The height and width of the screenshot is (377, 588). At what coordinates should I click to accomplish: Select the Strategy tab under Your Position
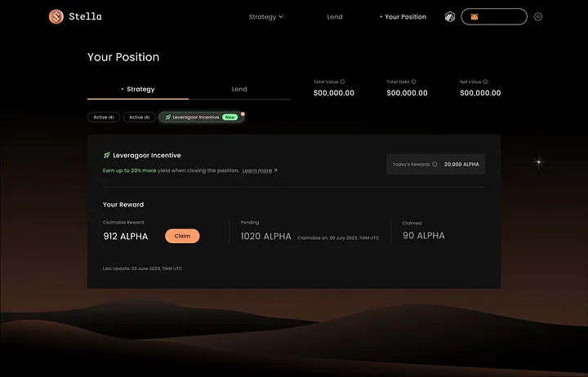(138, 89)
